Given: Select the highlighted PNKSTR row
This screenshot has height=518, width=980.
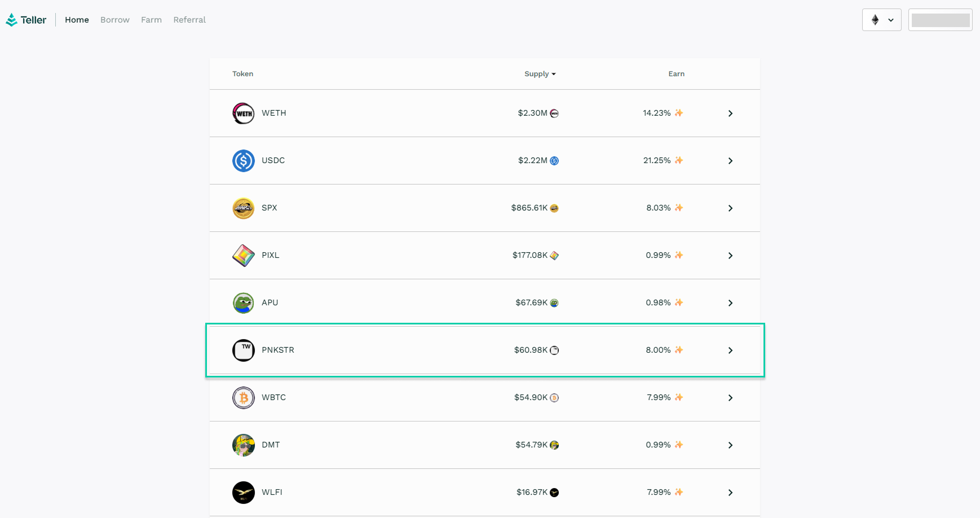Looking at the screenshot, I should coord(485,350).
